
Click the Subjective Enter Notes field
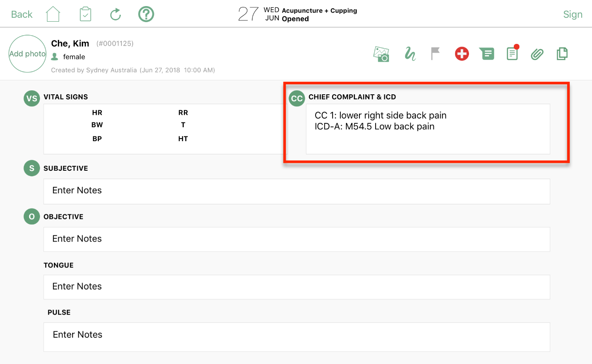(x=296, y=191)
